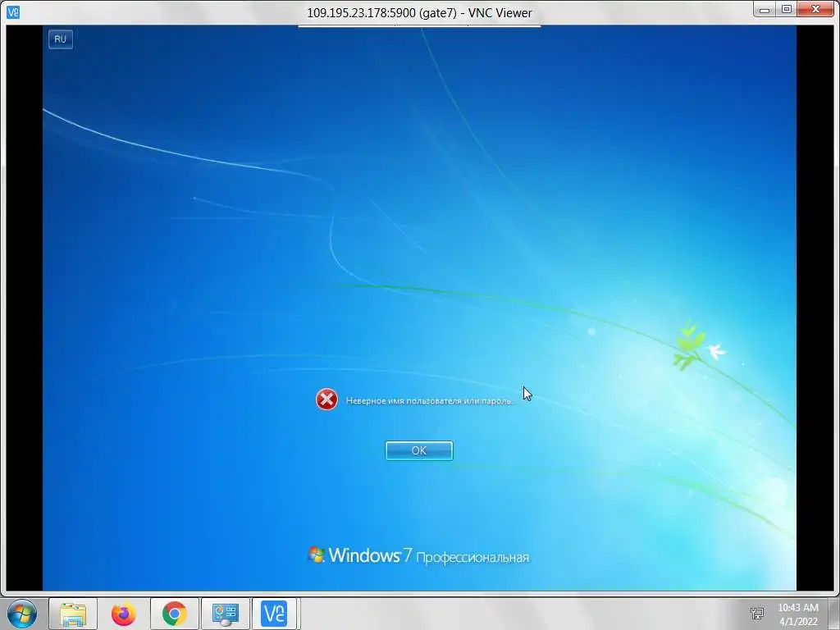Open the Control Panel taskbar item
The height and width of the screenshot is (630, 840).
click(225, 614)
